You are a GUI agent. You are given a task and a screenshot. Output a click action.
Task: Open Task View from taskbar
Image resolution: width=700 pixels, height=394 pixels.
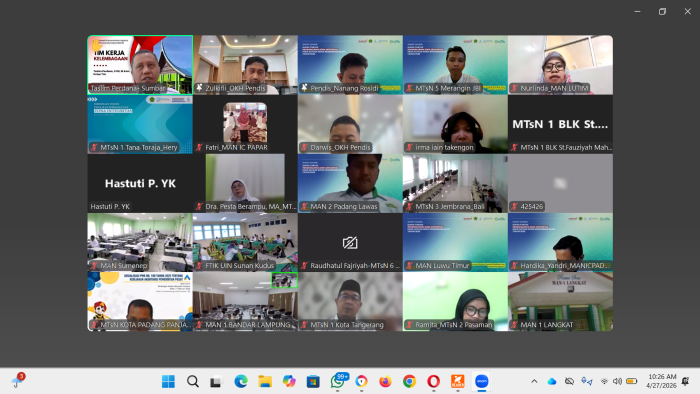point(217,382)
